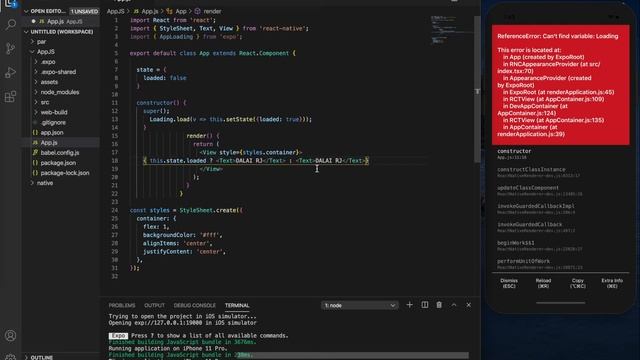Show Extra Info in the simulator
This screenshot has width=640, height=360.
click(x=612, y=283)
